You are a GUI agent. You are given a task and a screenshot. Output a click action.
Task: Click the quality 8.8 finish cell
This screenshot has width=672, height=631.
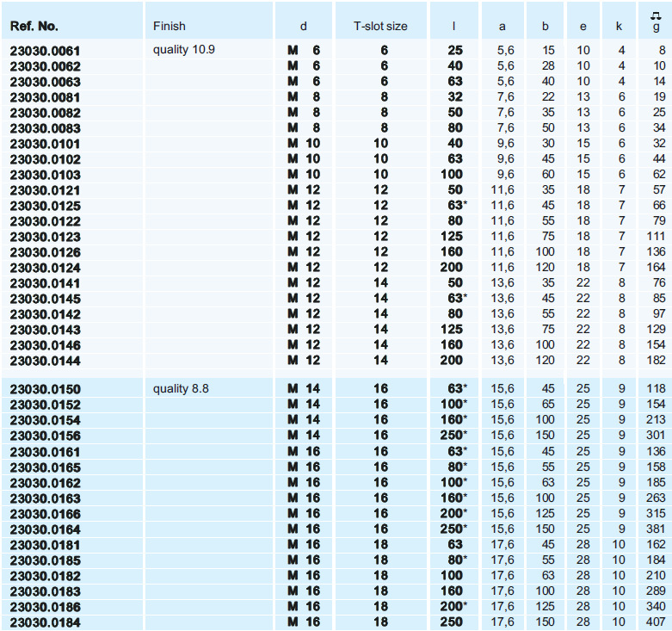(181, 389)
